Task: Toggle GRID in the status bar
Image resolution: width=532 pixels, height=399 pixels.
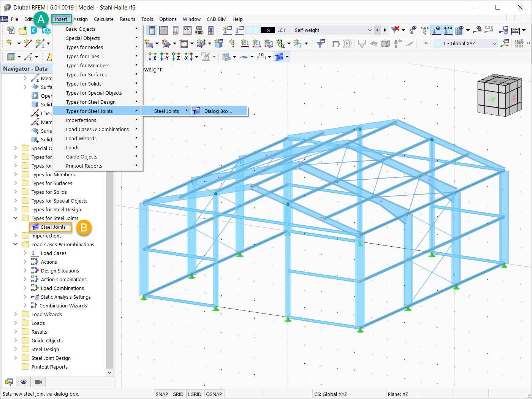Action: (x=178, y=394)
